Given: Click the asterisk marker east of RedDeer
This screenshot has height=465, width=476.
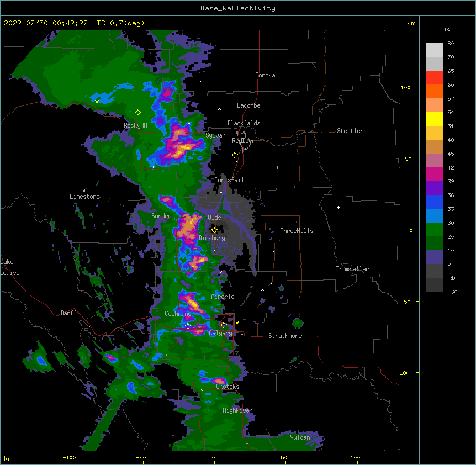Looking at the screenshot, I should (277, 167).
